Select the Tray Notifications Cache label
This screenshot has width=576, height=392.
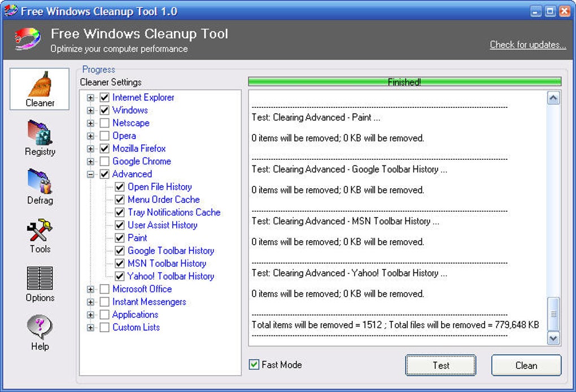[174, 212]
